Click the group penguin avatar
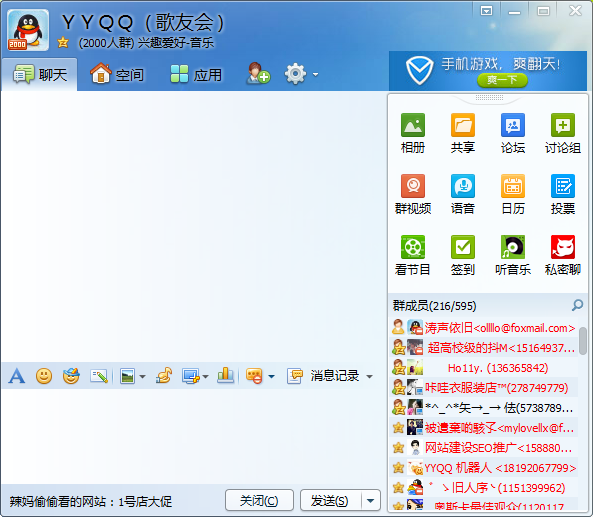The height and width of the screenshot is (517, 593). (28, 30)
